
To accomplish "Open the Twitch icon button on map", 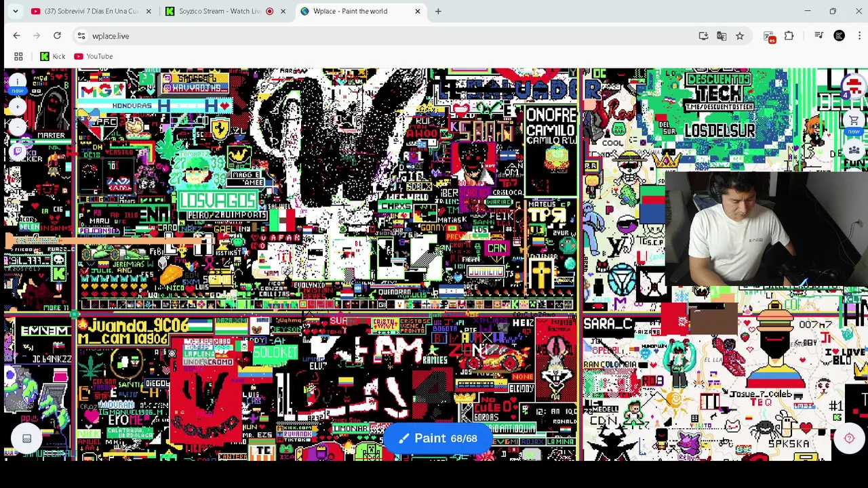I will [18, 152].
